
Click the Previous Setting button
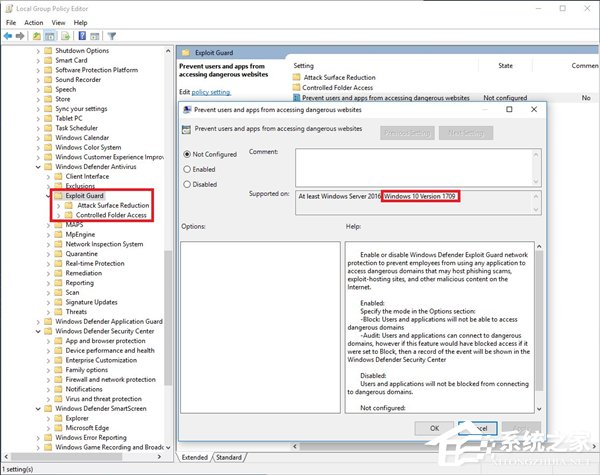point(407,133)
